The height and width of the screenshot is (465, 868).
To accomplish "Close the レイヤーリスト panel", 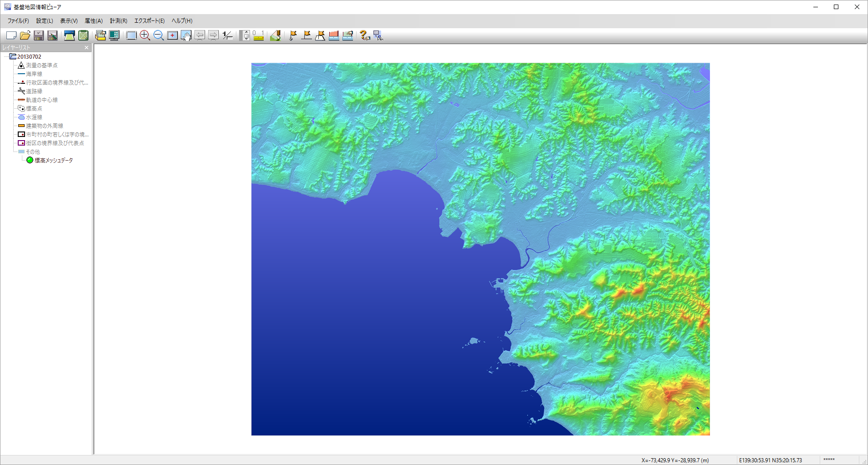I will (87, 47).
